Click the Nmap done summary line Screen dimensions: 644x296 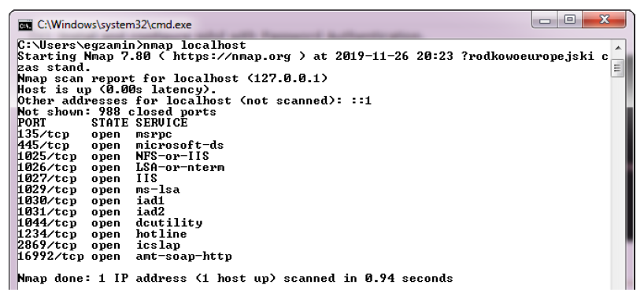[235, 279]
